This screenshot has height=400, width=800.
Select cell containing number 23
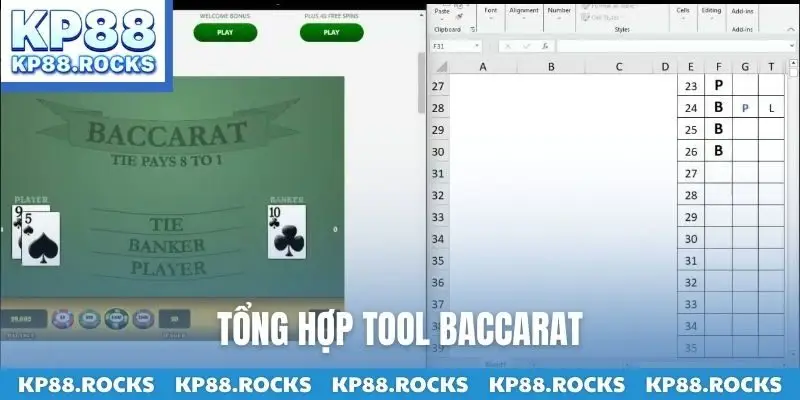point(691,86)
